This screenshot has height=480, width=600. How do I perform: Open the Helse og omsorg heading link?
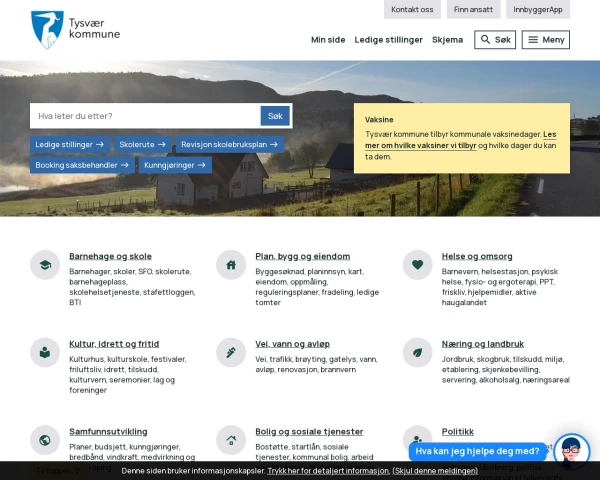coord(477,256)
